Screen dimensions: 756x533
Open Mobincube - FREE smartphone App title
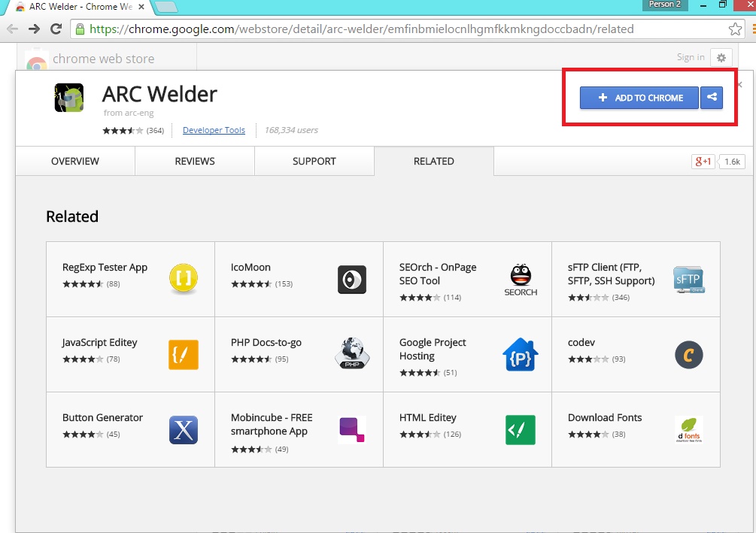point(272,425)
